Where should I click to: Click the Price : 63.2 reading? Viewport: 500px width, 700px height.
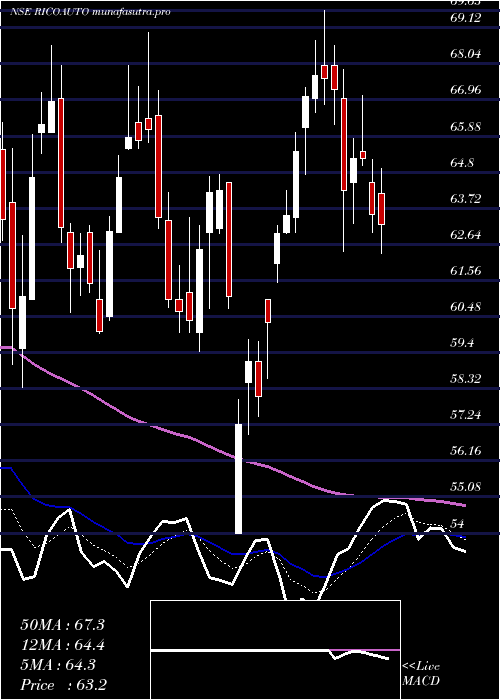[63, 685]
